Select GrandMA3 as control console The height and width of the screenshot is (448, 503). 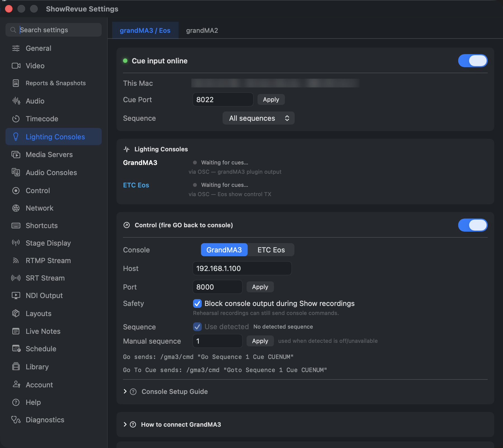click(224, 250)
